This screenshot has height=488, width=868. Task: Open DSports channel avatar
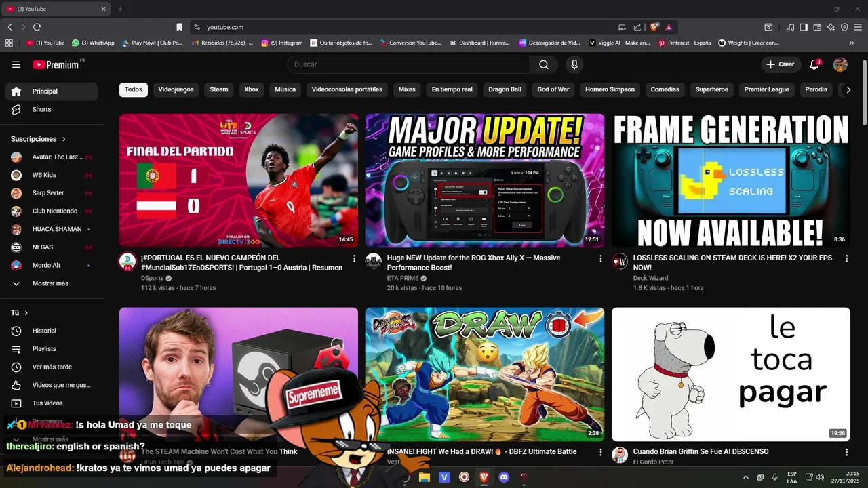coord(127,262)
